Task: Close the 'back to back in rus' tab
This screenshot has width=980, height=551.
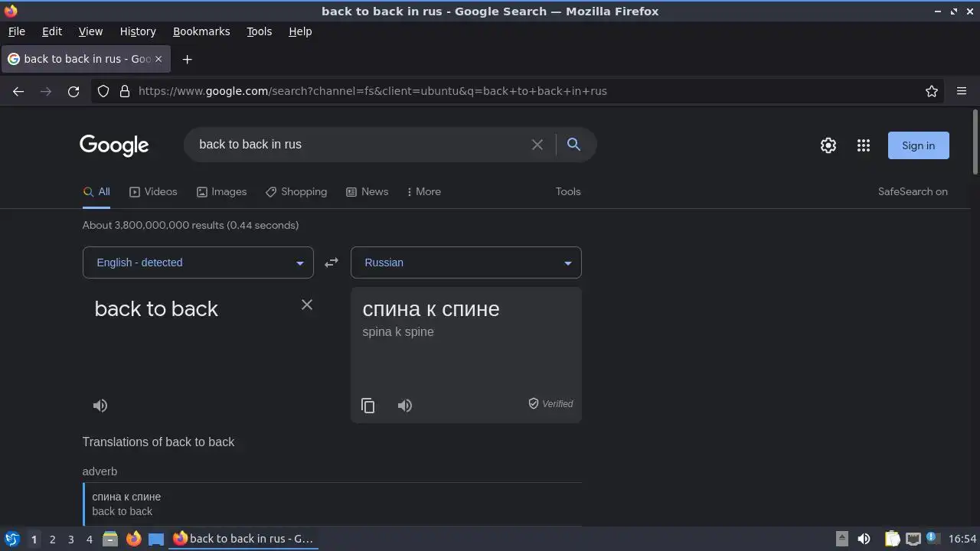Action: coord(158,59)
